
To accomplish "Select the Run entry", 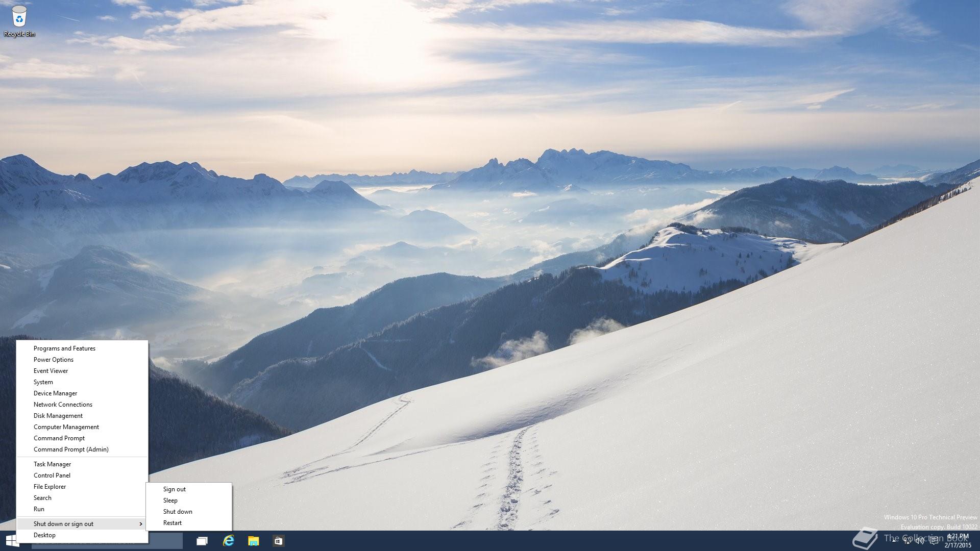I will (x=82, y=509).
